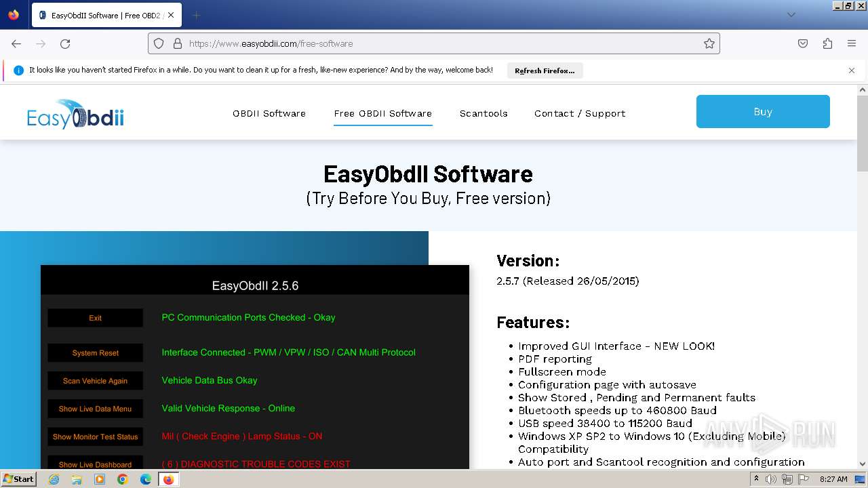868x488 pixels.
Task: Select Free OBDII Software nav item
Action: pyautogui.click(x=382, y=113)
